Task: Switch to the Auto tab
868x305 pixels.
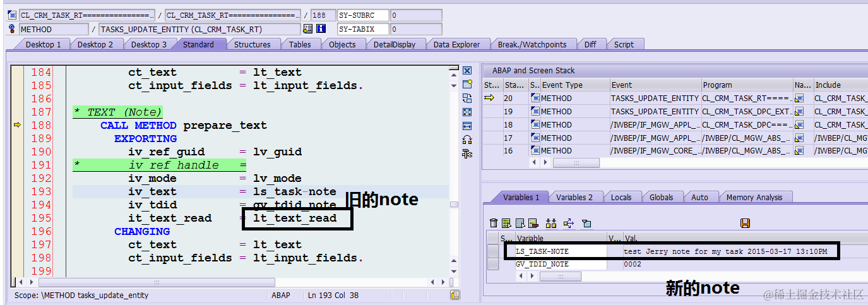Action: [699, 197]
